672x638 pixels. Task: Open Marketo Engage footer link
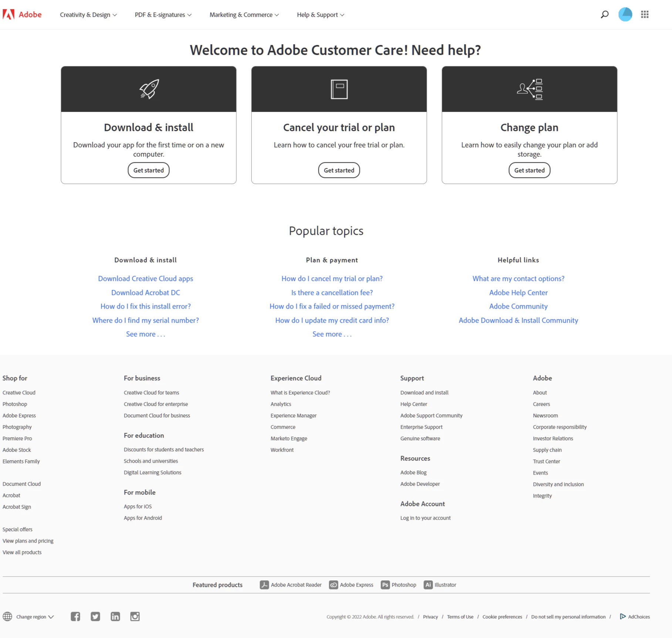pos(289,438)
